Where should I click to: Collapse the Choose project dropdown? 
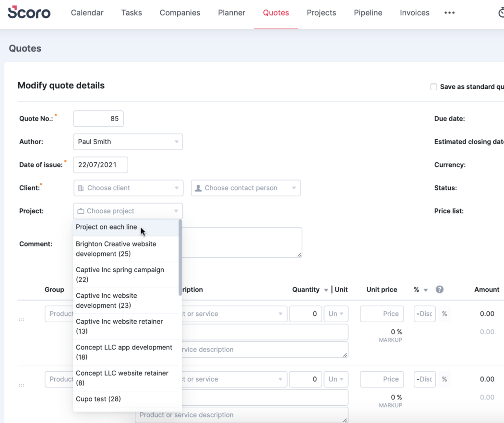(128, 211)
